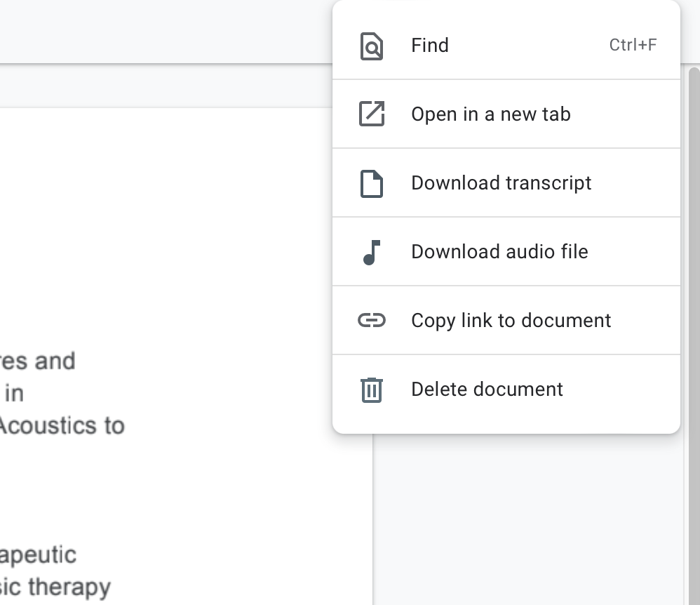Click the Find magnifier page icon
The width and height of the screenshot is (700, 605).
(372, 46)
